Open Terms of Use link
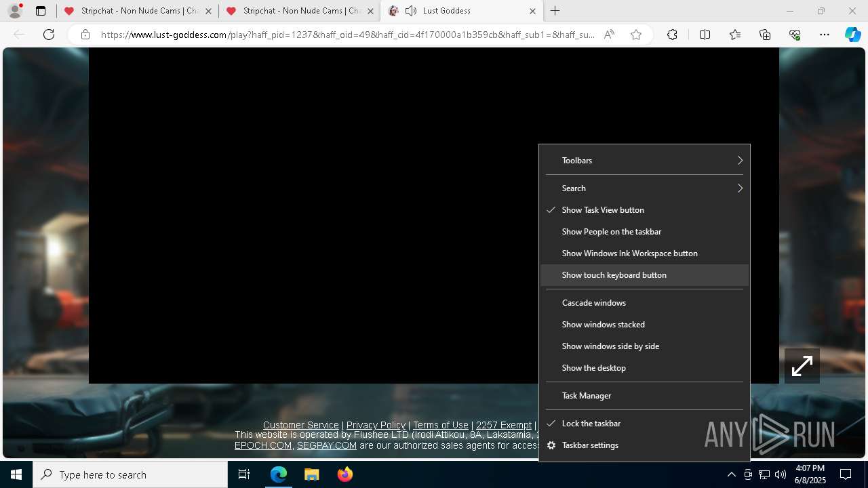Screen dimensions: 868x488 coord(441,425)
